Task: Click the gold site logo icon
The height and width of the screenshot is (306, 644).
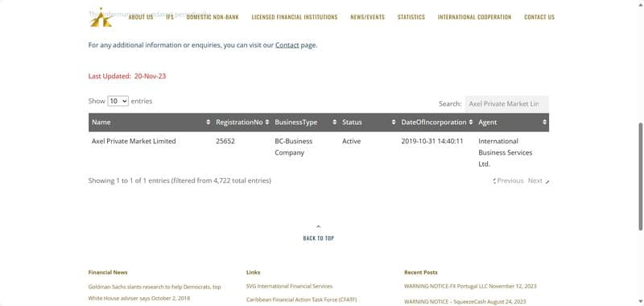Action: pos(101,17)
